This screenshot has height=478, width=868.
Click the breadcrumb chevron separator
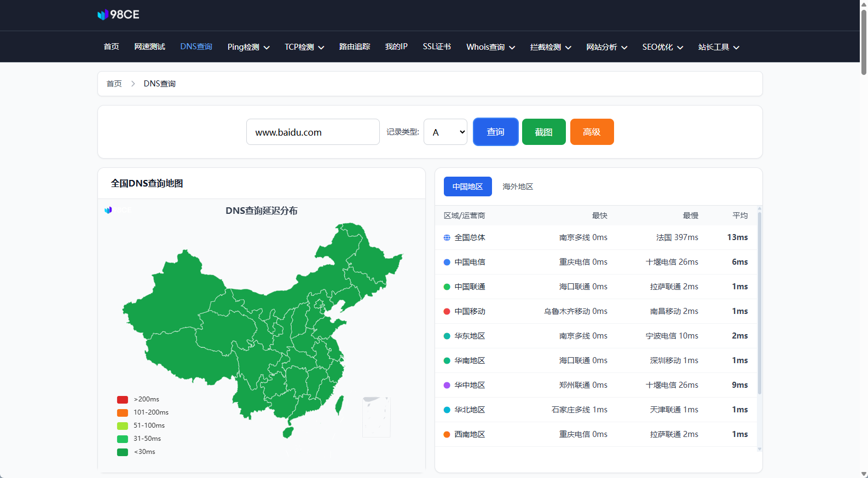point(133,84)
